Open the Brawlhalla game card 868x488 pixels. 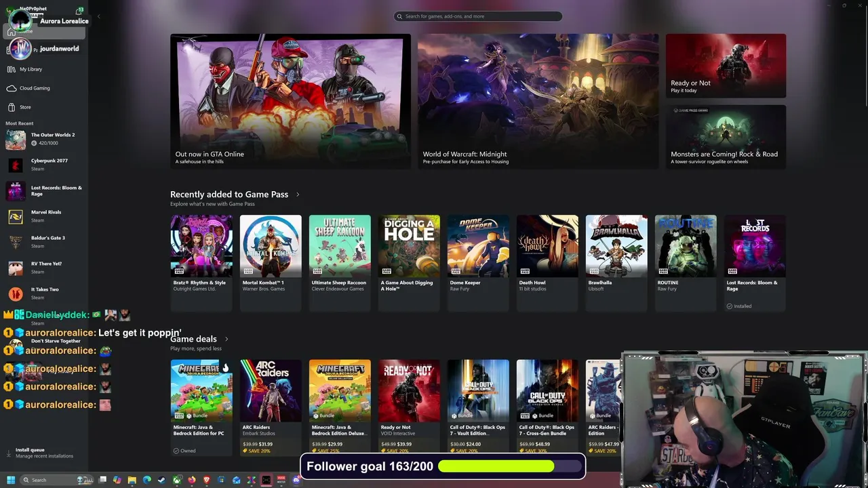click(616, 263)
